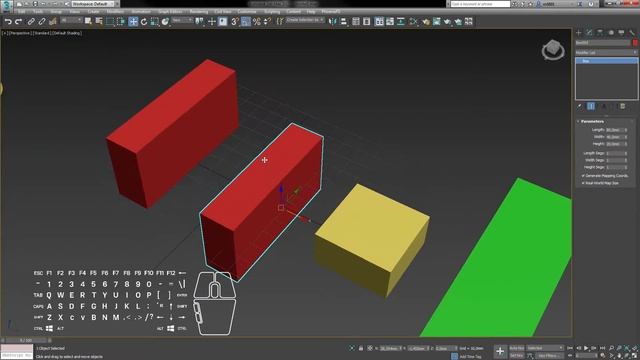Click the Set Key text button

[x=517, y=356]
